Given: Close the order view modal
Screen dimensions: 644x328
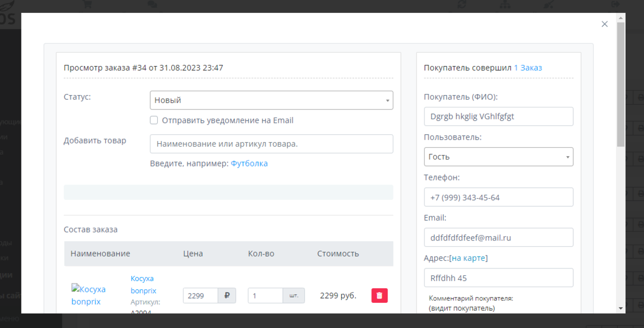Looking at the screenshot, I should click(x=604, y=24).
